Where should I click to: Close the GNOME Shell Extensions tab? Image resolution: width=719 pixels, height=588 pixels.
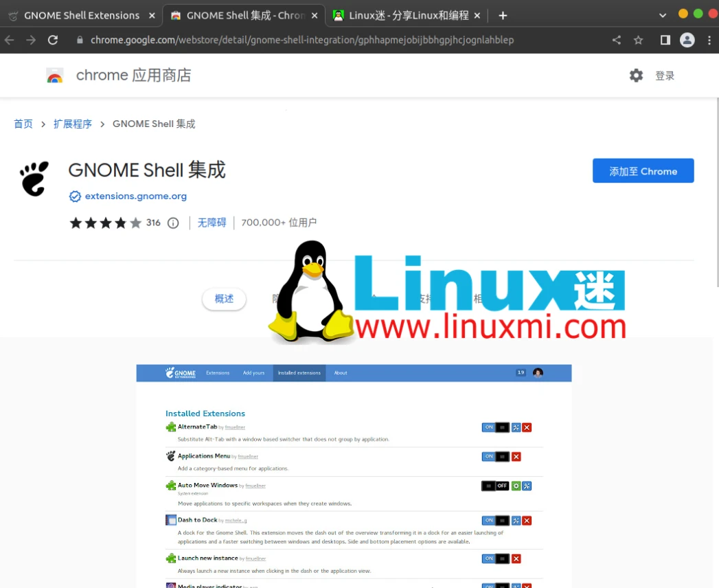152,16
